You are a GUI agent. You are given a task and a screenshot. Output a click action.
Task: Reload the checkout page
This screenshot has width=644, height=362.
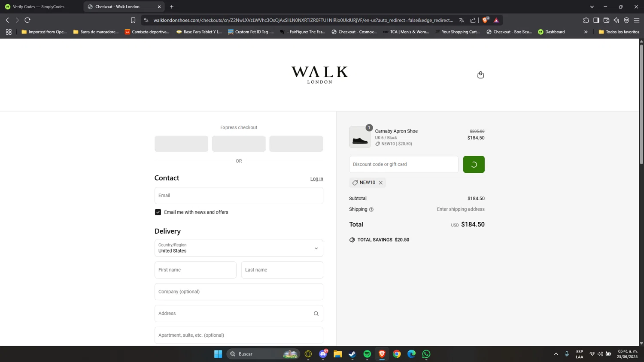27,20
